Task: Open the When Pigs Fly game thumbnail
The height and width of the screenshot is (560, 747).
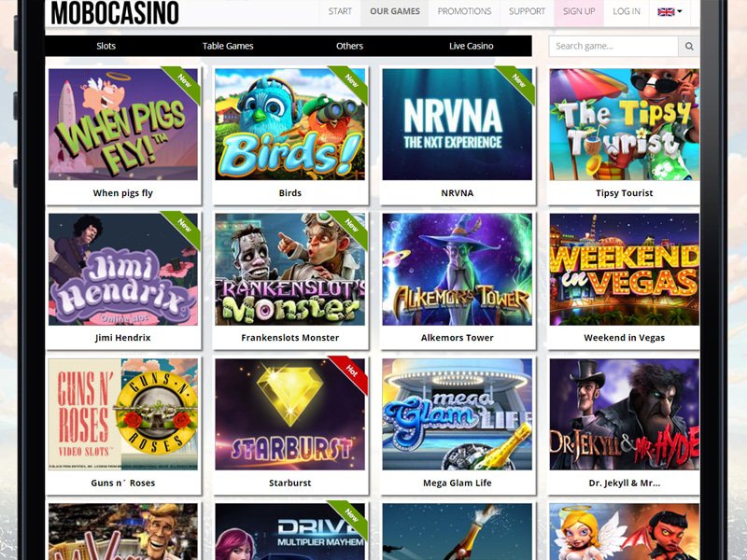Action: [123, 124]
